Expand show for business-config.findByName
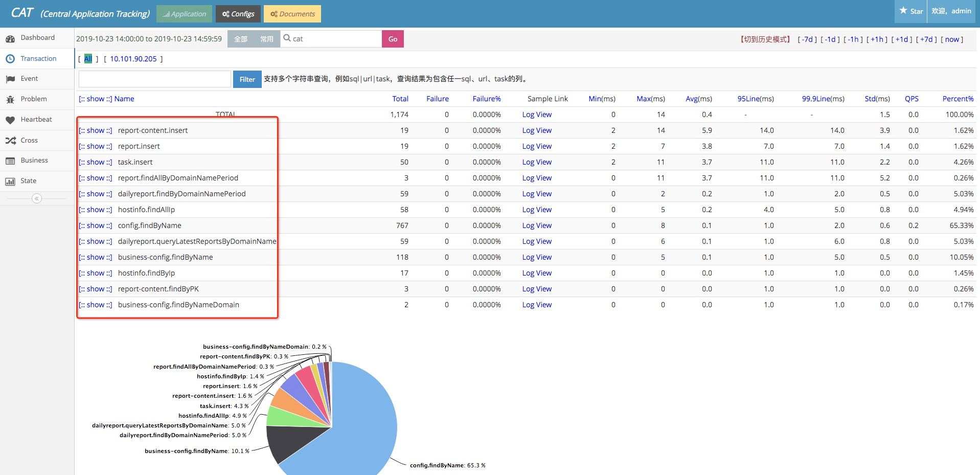Viewport: 980px width, 475px height. coord(96,257)
